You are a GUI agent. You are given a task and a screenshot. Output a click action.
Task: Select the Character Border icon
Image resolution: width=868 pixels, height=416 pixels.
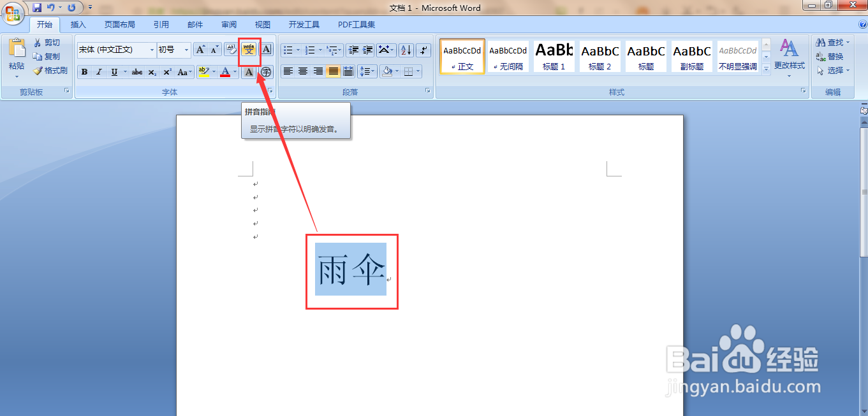pos(266,50)
